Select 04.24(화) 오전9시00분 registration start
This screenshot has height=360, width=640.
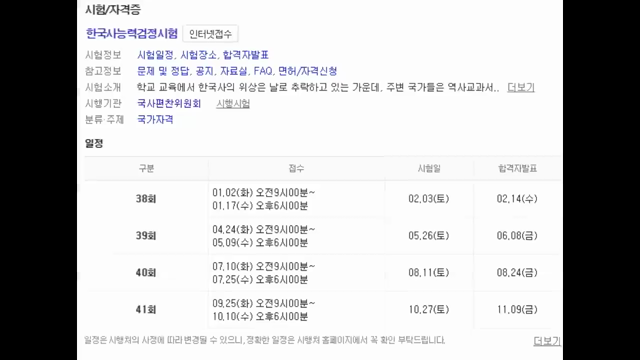pos(264,230)
